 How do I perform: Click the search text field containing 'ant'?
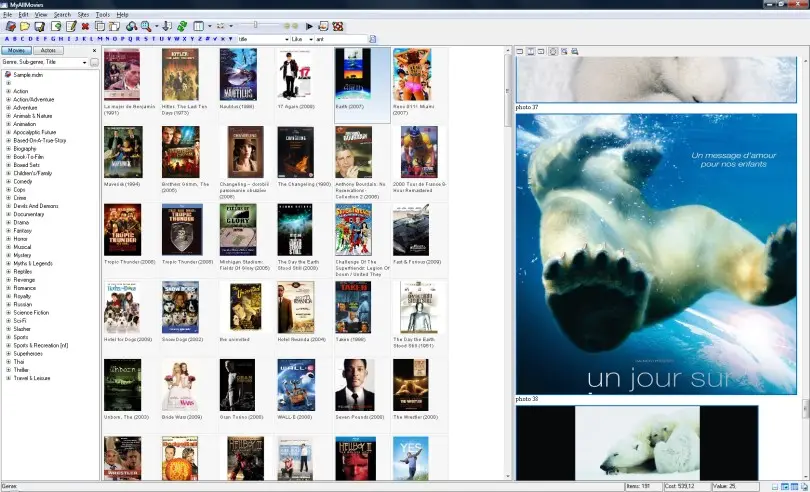340,39
